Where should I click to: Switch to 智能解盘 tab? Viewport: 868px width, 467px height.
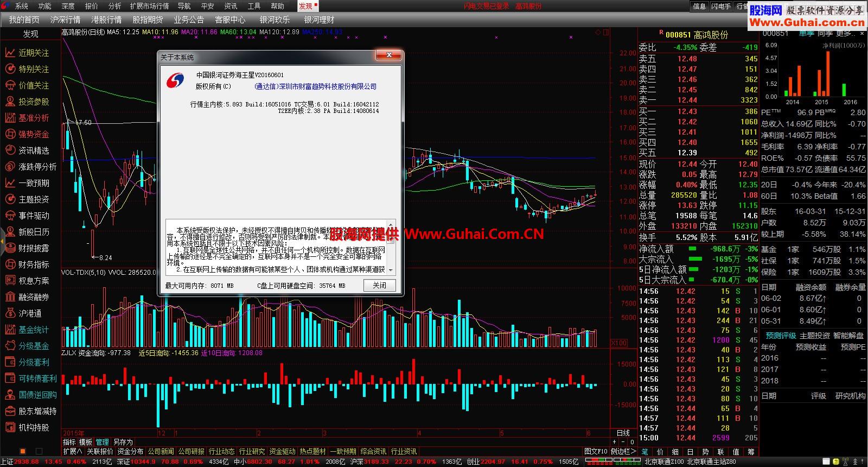pyautogui.click(x=848, y=336)
